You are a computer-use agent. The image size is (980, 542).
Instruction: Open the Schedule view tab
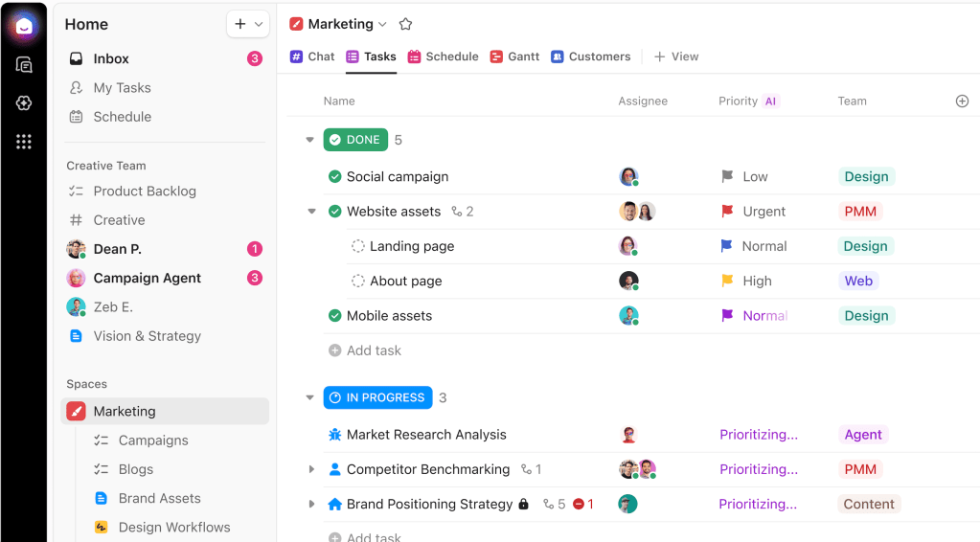tap(443, 56)
